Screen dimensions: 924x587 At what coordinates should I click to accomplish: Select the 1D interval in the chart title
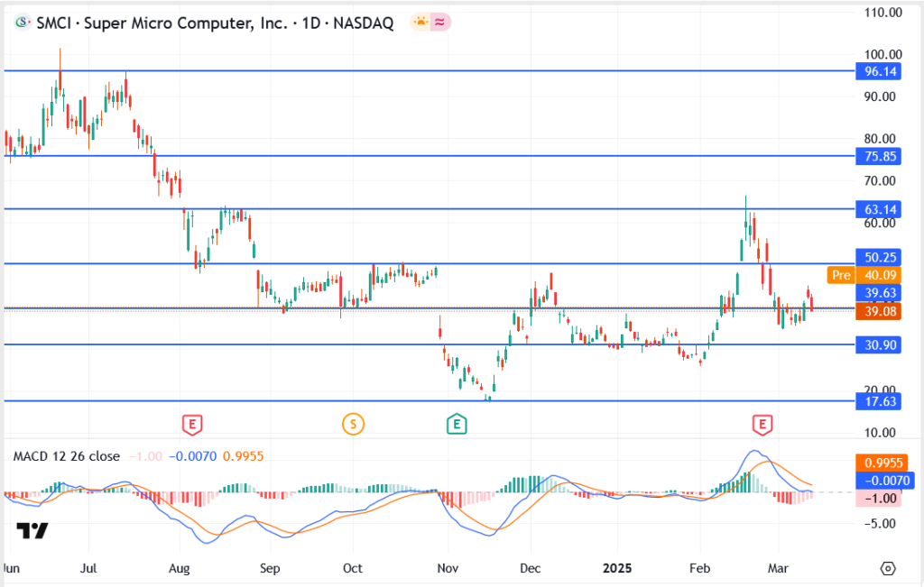pos(310,23)
